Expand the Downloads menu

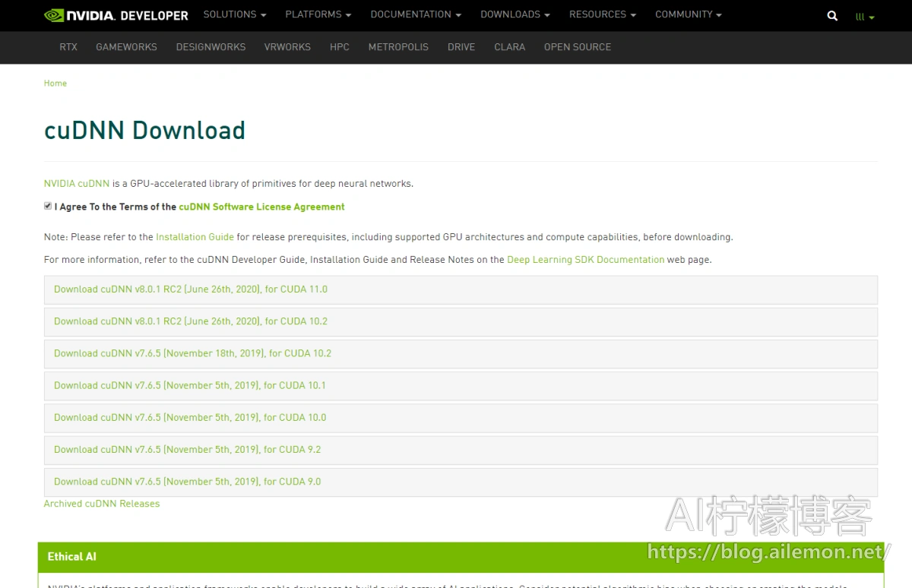tap(515, 14)
